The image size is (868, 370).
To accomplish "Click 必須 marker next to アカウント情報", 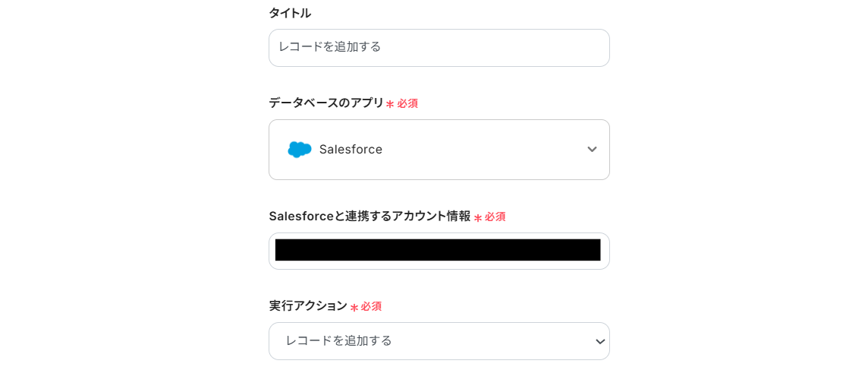I will 495,217.
